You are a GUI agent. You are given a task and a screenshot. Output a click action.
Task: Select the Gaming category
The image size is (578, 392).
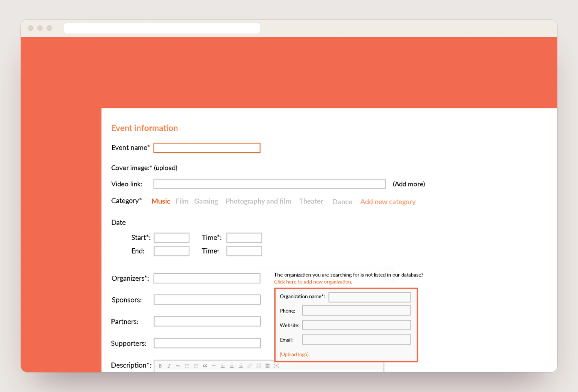(206, 201)
